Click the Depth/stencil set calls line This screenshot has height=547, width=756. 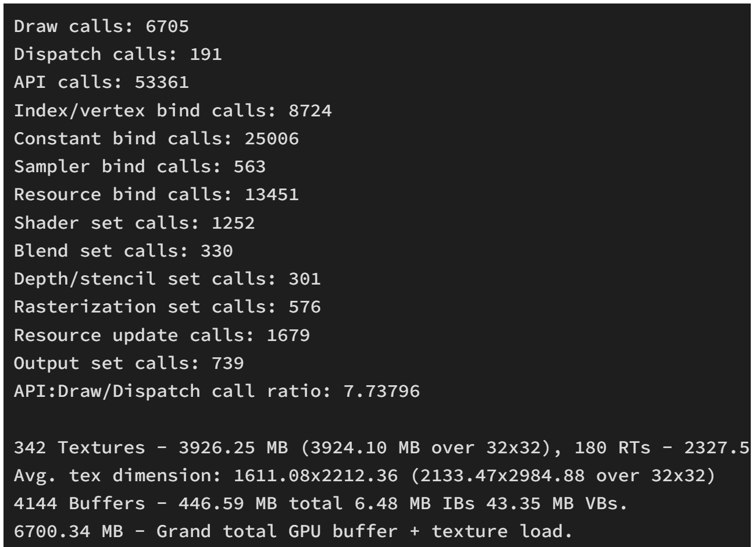click(167, 279)
